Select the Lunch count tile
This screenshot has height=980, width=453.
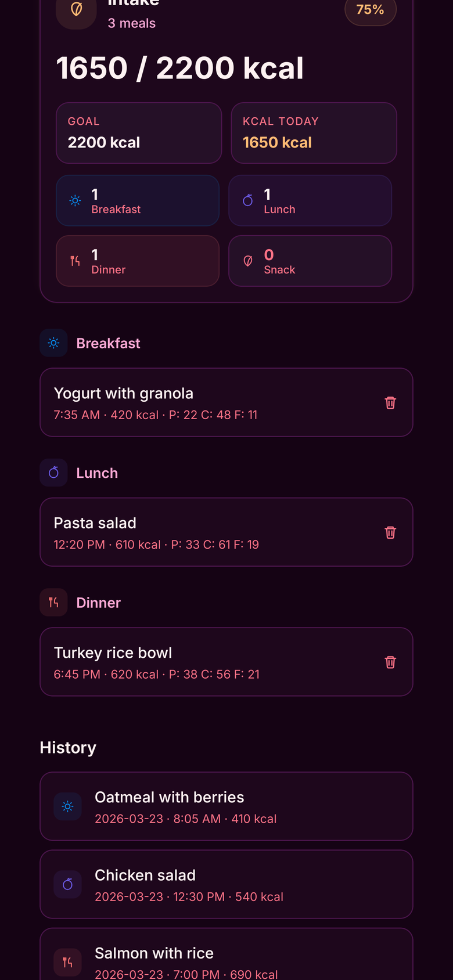pyautogui.click(x=310, y=201)
